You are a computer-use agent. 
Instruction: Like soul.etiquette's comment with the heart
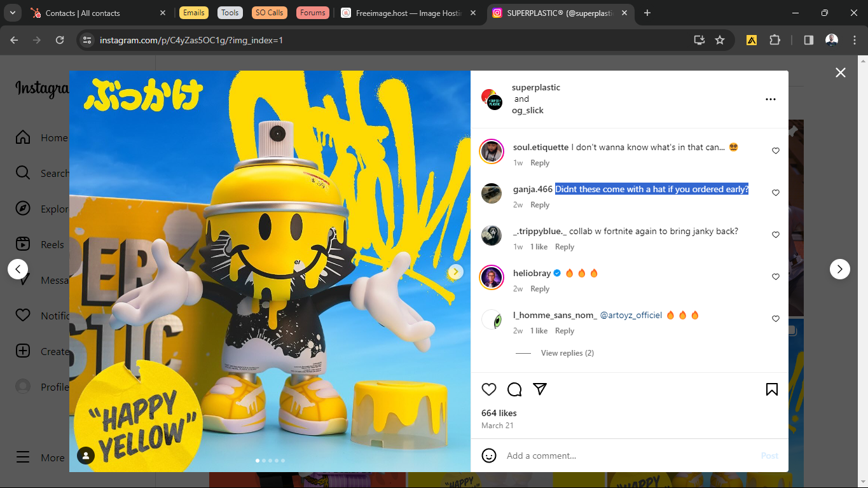coord(776,151)
